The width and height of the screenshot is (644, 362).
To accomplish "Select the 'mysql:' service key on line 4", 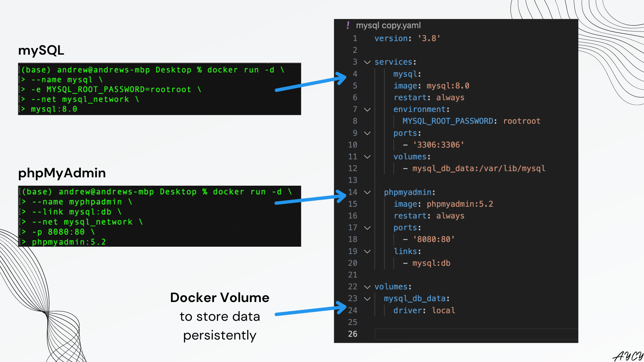I will (x=407, y=74).
